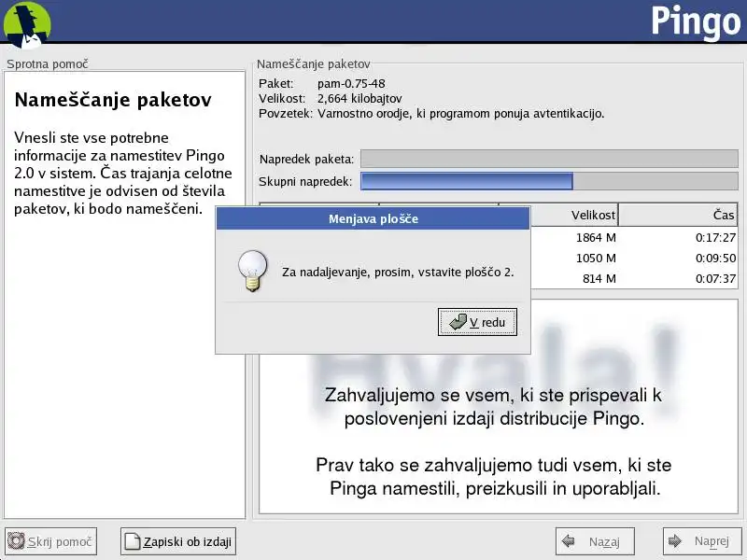
Task: Click the 2,664 kilobajtov size text
Action: coord(359,99)
